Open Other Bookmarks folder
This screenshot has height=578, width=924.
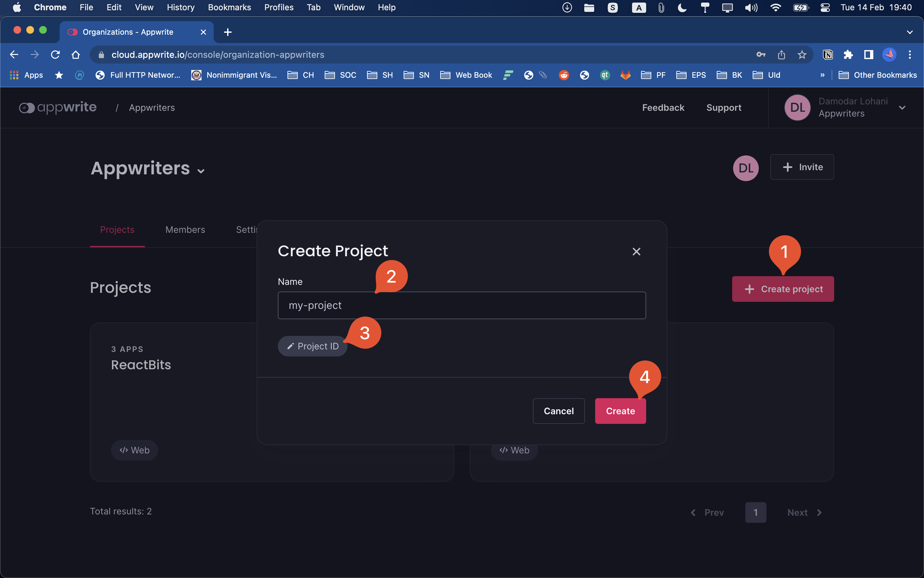point(877,75)
